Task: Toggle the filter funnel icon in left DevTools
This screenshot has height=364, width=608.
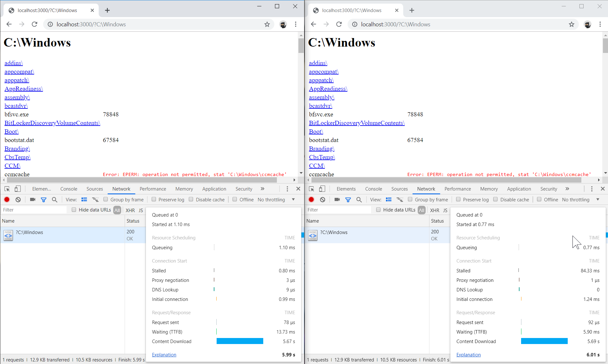Action: 43,199
